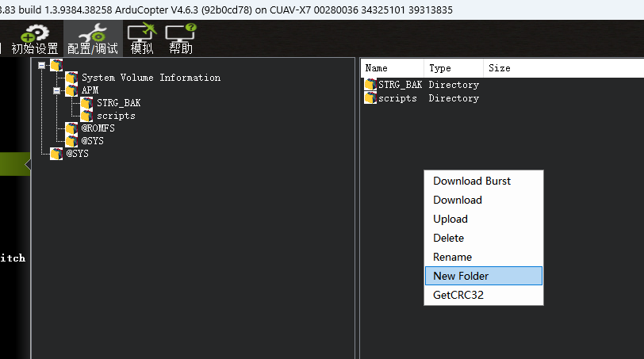Choose Download Burst from the context menu

472,181
